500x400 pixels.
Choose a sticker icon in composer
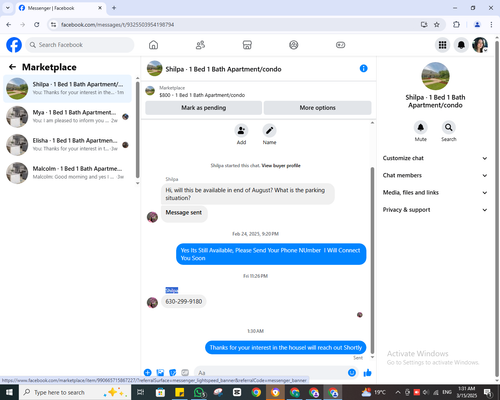[x=173, y=372]
